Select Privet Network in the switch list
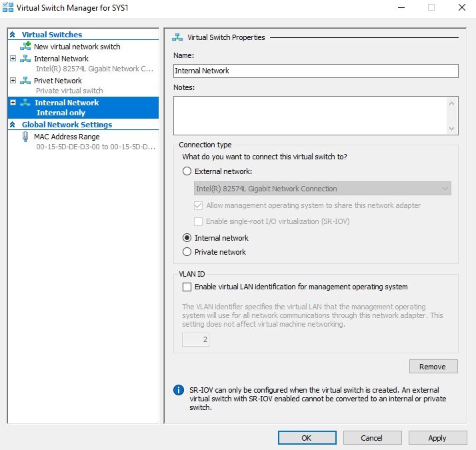Image resolution: width=476 pixels, height=450 pixels. pyautogui.click(x=58, y=81)
